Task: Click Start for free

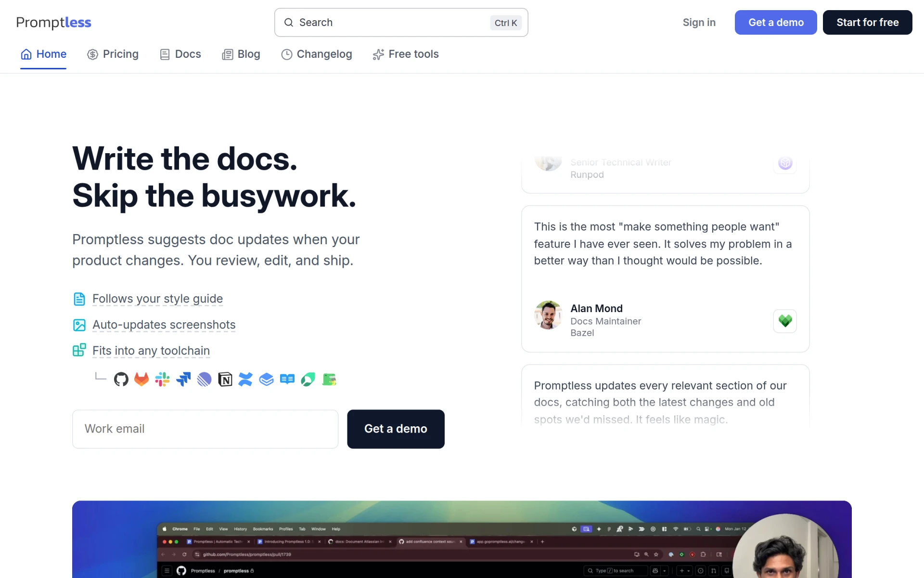Action: (867, 22)
